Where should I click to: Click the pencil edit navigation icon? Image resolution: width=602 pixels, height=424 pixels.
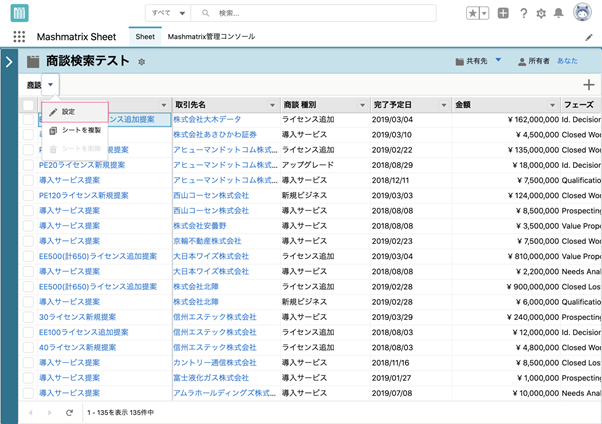589,37
